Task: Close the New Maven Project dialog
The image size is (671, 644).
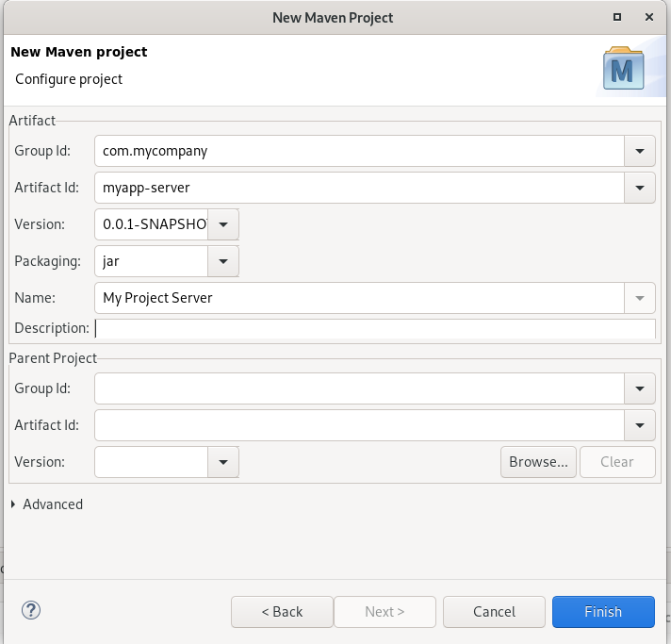Action: (x=649, y=17)
